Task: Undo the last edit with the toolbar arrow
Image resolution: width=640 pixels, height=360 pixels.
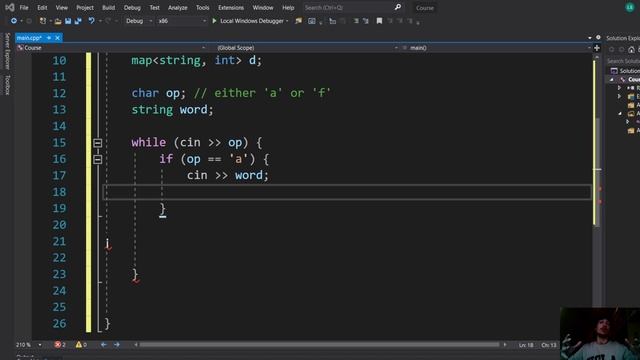Action: (x=91, y=21)
